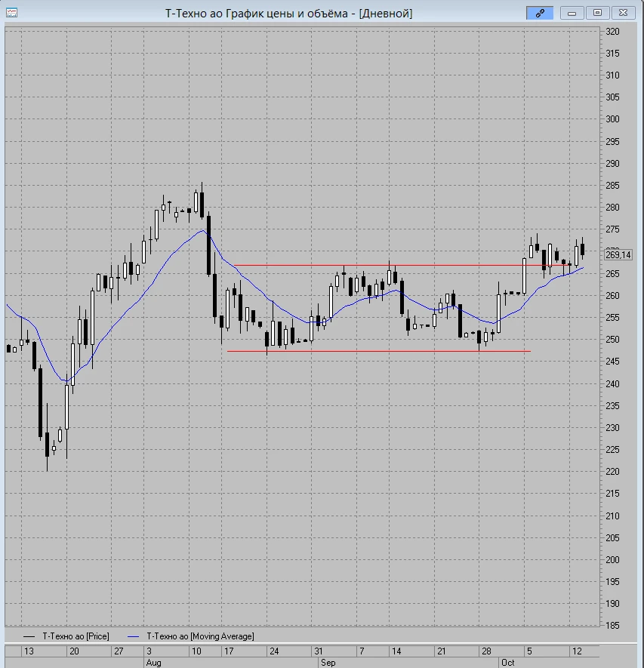Click the date label 28 on time axis

(x=486, y=651)
